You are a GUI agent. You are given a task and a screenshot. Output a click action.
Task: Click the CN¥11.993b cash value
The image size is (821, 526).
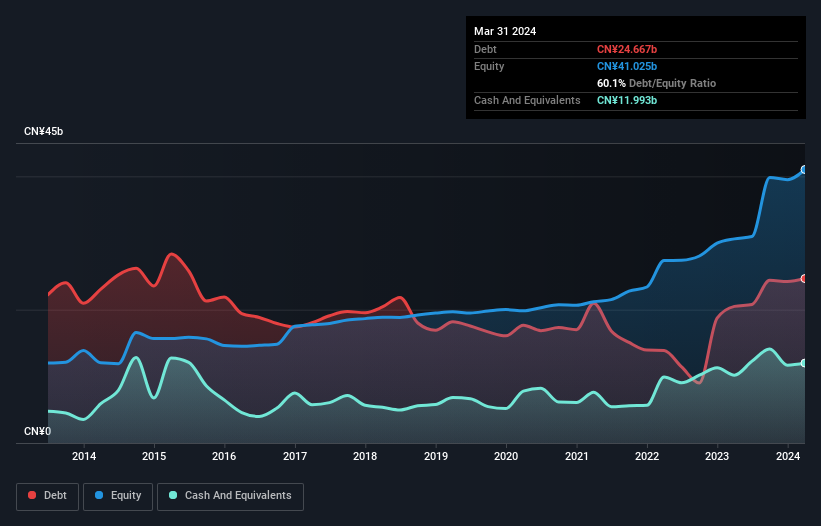click(627, 100)
